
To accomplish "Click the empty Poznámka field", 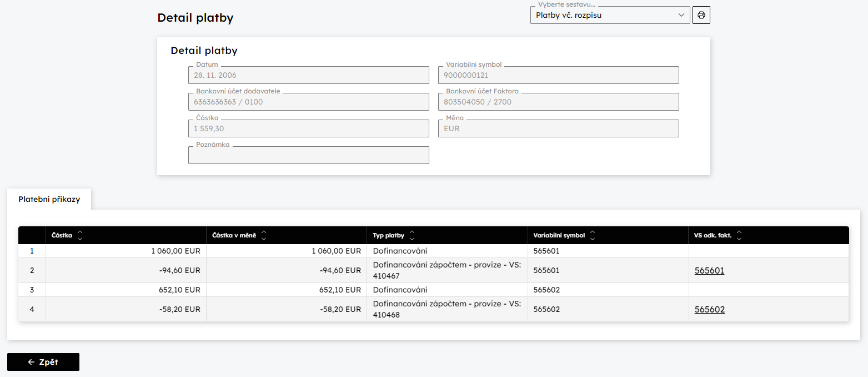I will pyautogui.click(x=309, y=155).
